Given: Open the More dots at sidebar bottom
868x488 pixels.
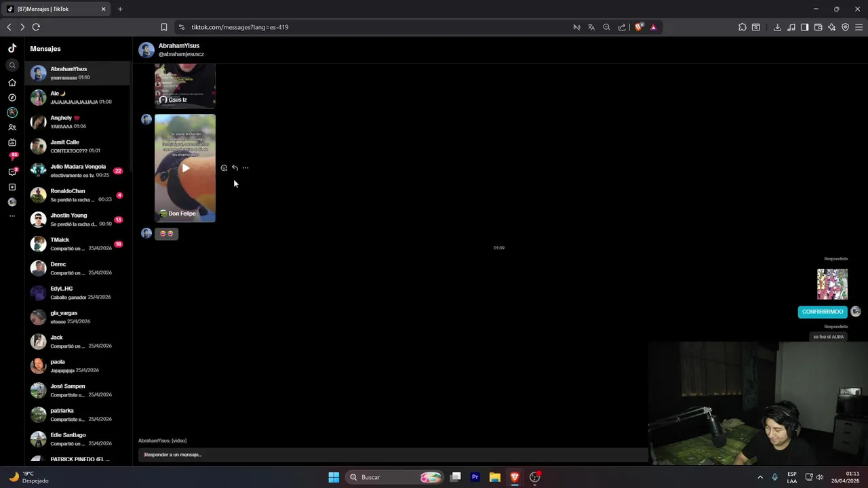Looking at the screenshot, I should point(12,216).
